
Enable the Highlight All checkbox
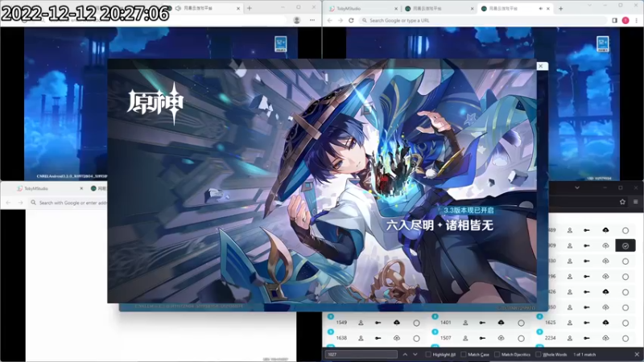[428, 355]
